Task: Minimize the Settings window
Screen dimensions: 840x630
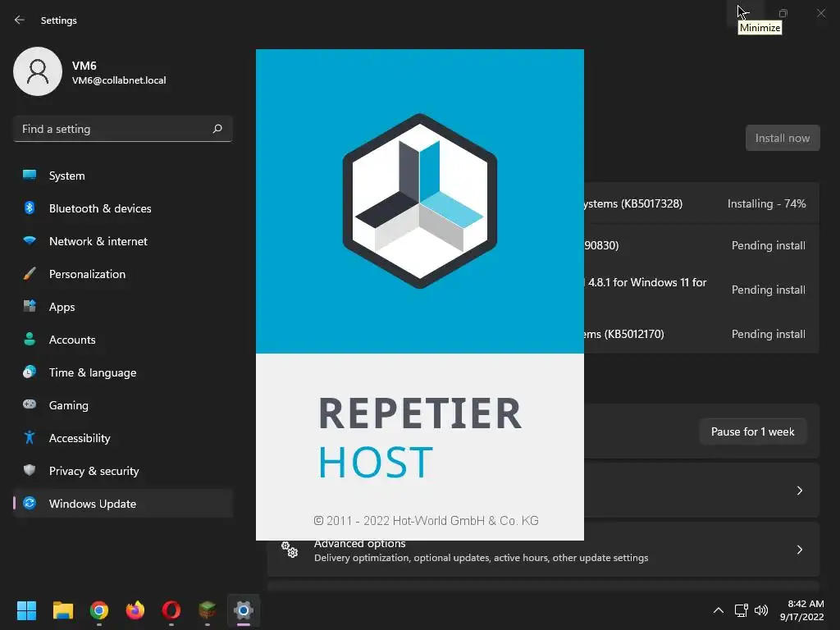Action: pos(745,13)
